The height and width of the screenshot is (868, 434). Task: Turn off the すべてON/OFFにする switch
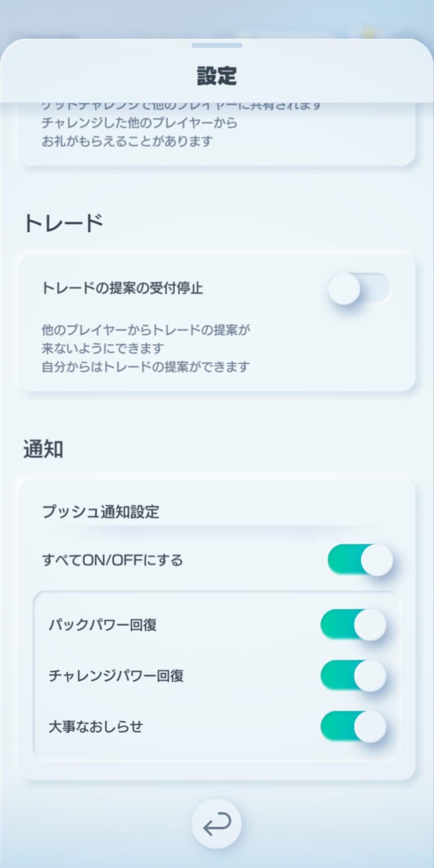click(x=360, y=560)
